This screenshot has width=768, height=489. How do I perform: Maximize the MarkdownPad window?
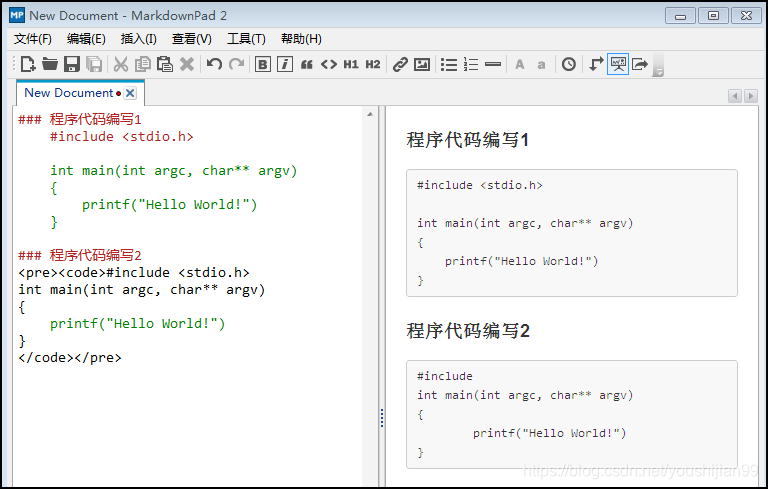(713, 16)
